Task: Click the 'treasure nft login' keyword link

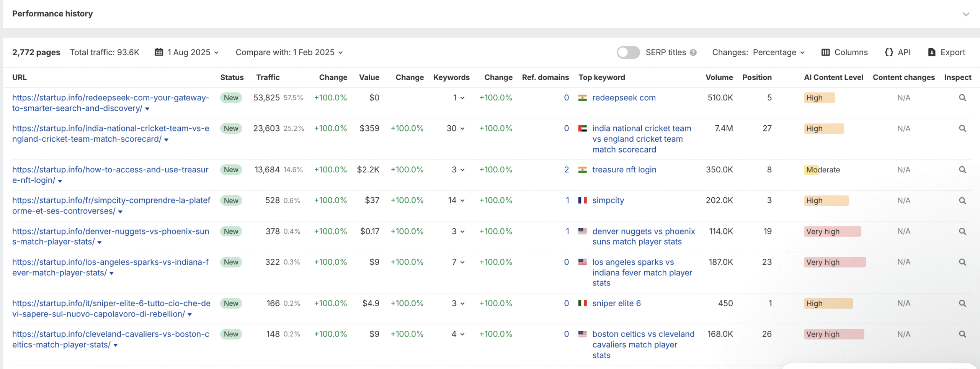Action: pos(624,170)
